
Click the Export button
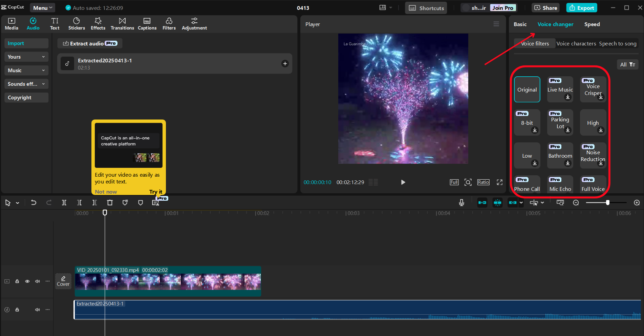pyautogui.click(x=582, y=8)
